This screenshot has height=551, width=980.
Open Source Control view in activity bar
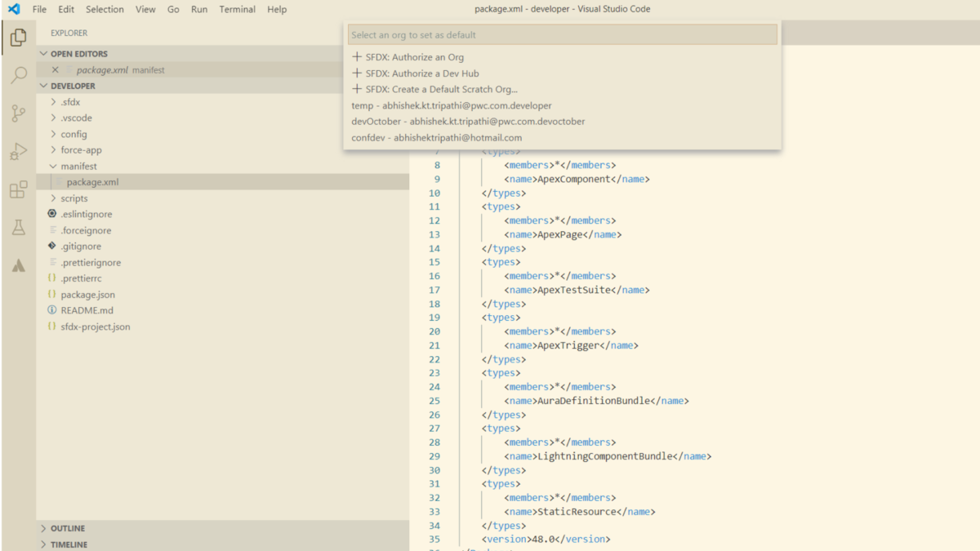tap(18, 113)
